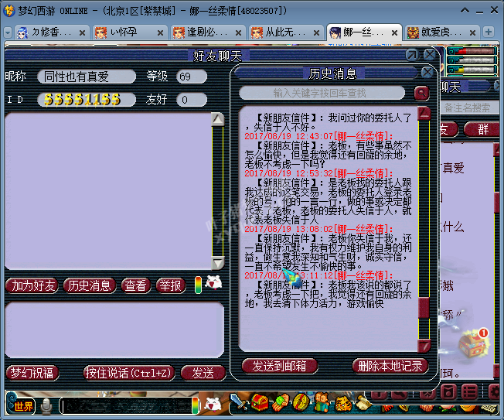Open tab list dropdown arrow at left
504x420 pixels.
click(8, 32)
